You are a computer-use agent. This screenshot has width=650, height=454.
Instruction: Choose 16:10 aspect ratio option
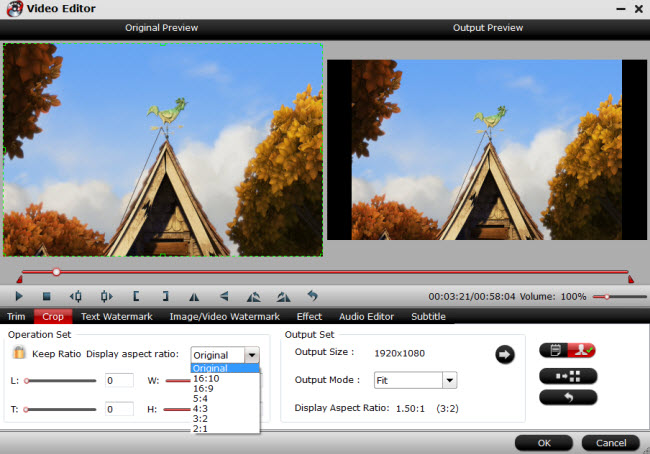click(225, 378)
